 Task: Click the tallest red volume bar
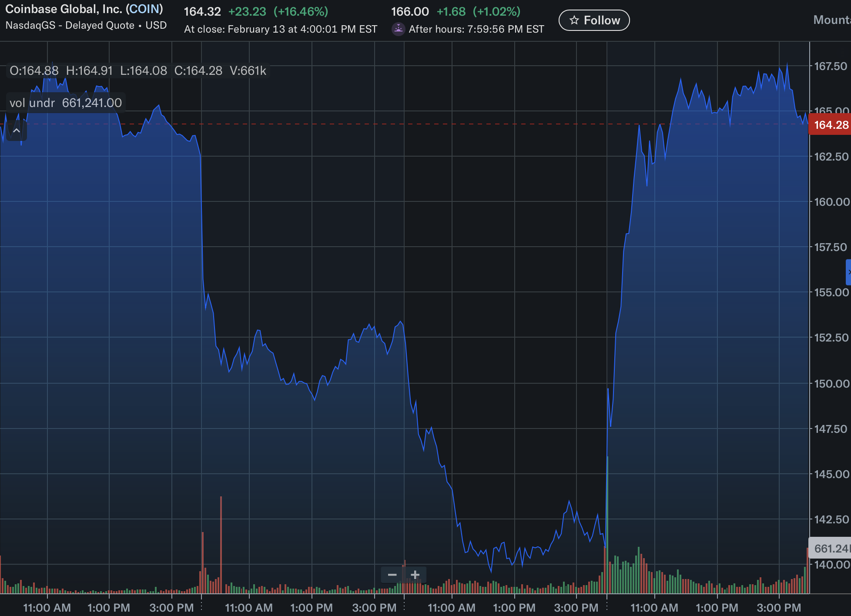(221, 544)
